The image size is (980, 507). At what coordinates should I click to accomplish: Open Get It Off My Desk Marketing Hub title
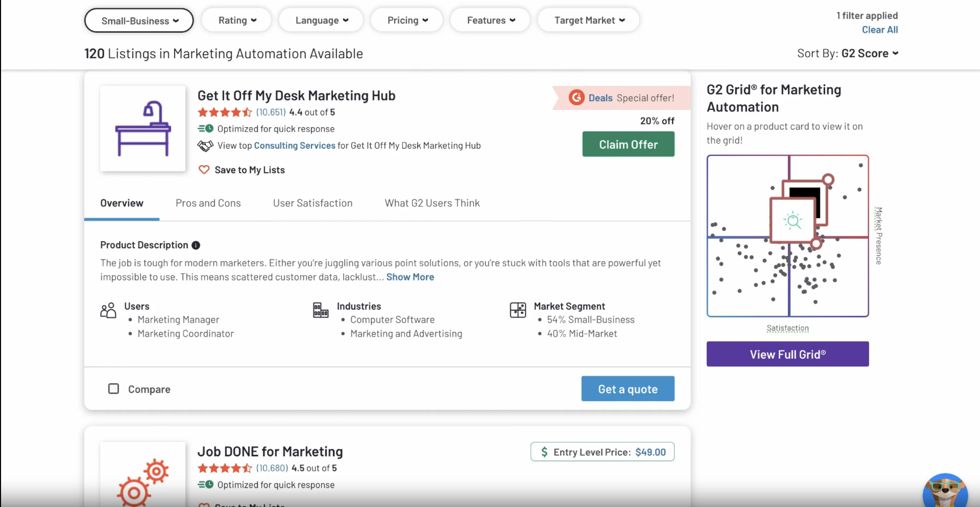(x=296, y=95)
